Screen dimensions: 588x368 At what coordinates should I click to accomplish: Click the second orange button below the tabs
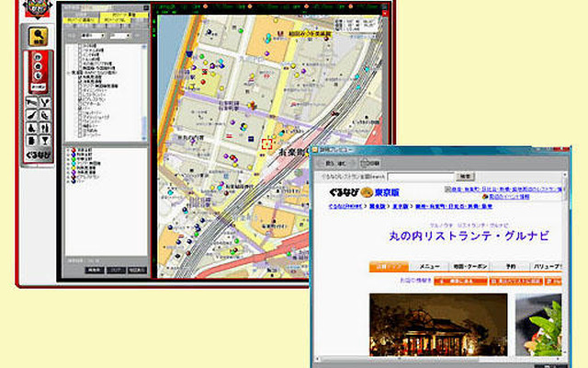pos(515,281)
